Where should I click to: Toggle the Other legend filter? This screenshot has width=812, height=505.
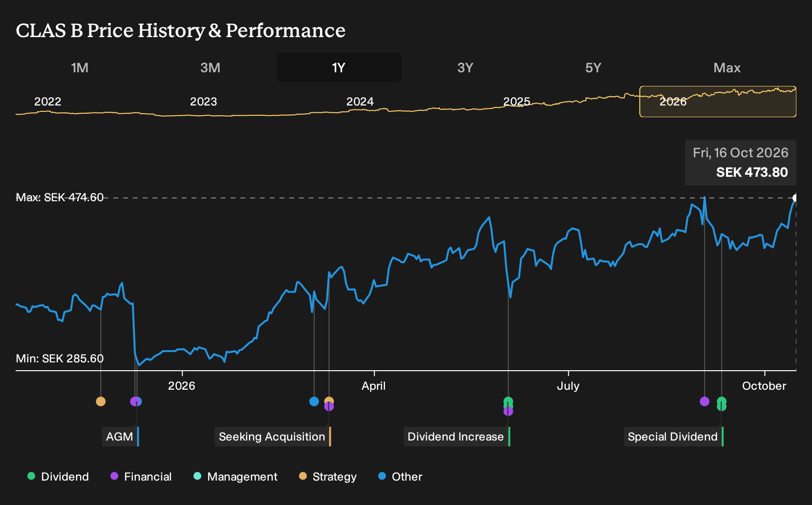click(400, 477)
